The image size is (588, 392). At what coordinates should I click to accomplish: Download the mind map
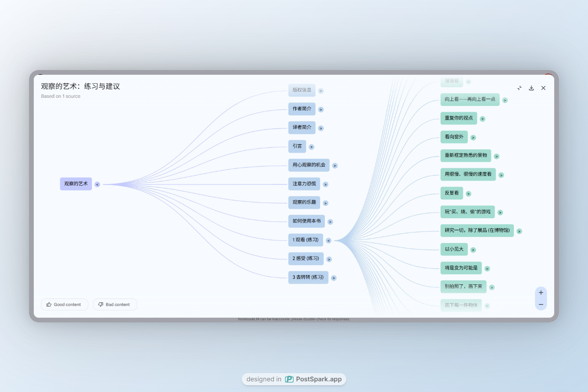pyautogui.click(x=532, y=88)
